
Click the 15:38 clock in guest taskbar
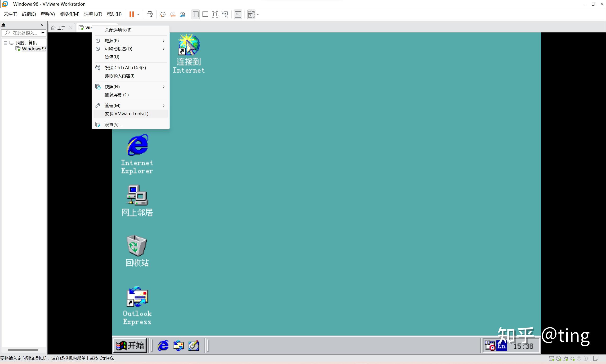tap(523, 346)
